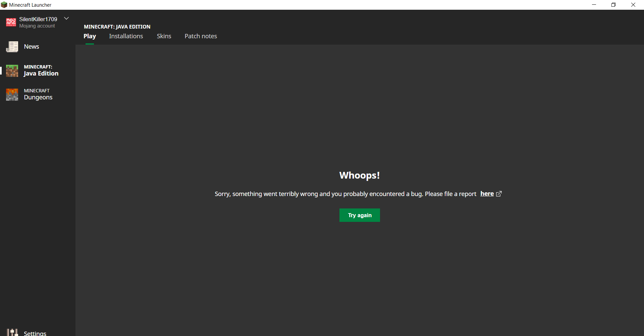Minimize the Minecraft Launcher window
Image resolution: width=644 pixels, height=336 pixels.
(x=594, y=5)
